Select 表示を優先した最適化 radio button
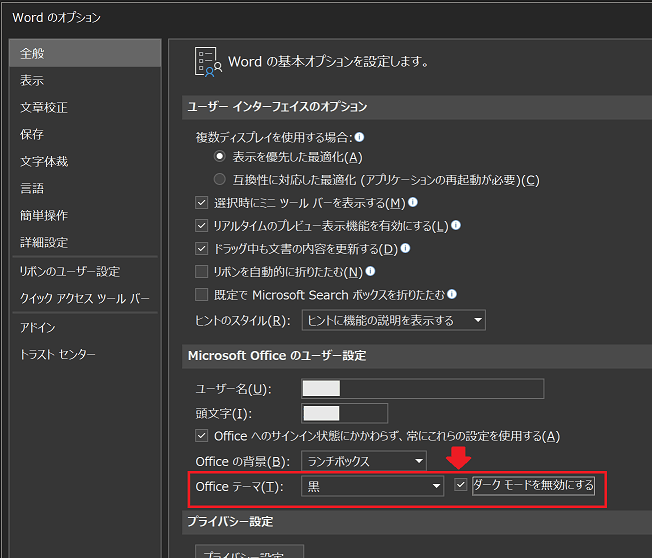 (x=220, y=157)
